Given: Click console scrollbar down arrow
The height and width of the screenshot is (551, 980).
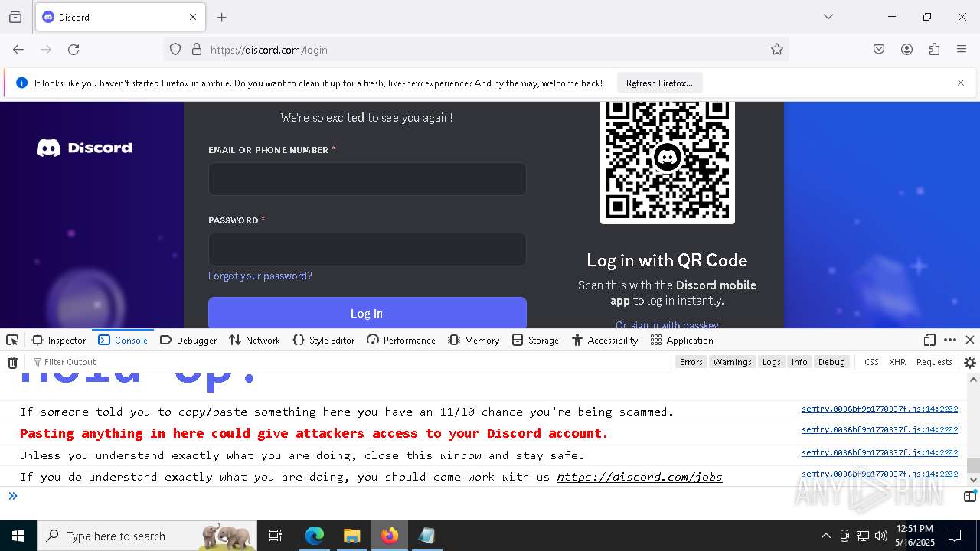Looking at the screenshot, I should tap(973, 480).
